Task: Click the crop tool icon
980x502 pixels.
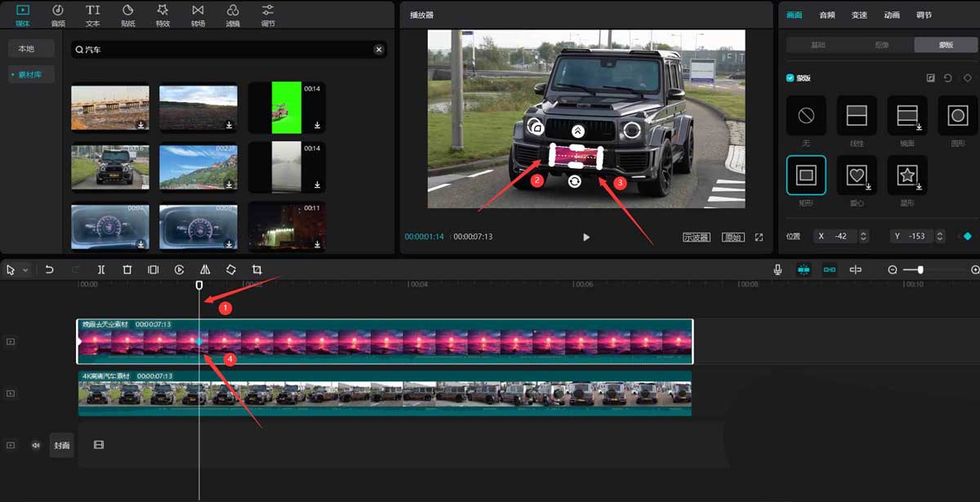Action: tap(257, 269)
